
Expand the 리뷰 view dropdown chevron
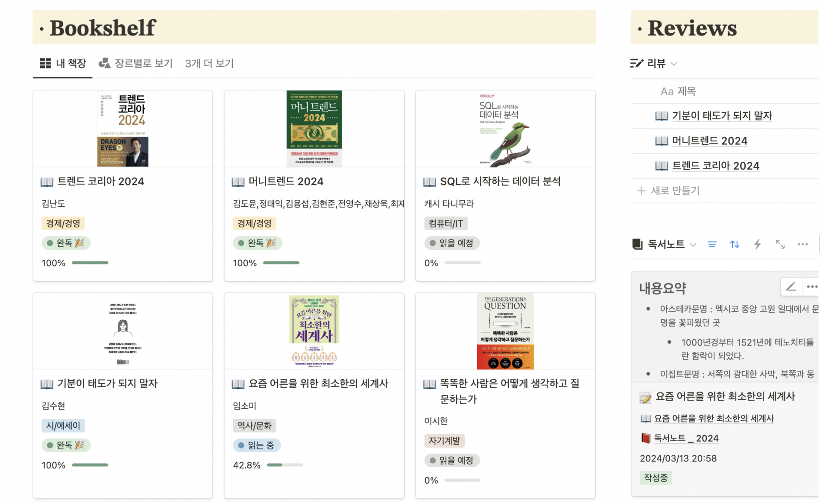(x=674, y=64)
